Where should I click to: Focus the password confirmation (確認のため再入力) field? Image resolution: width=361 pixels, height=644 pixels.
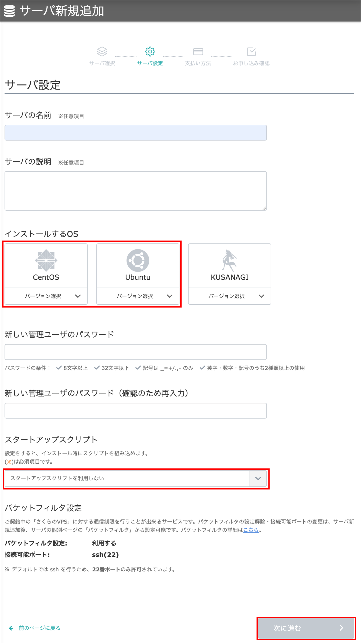point(136,411)
